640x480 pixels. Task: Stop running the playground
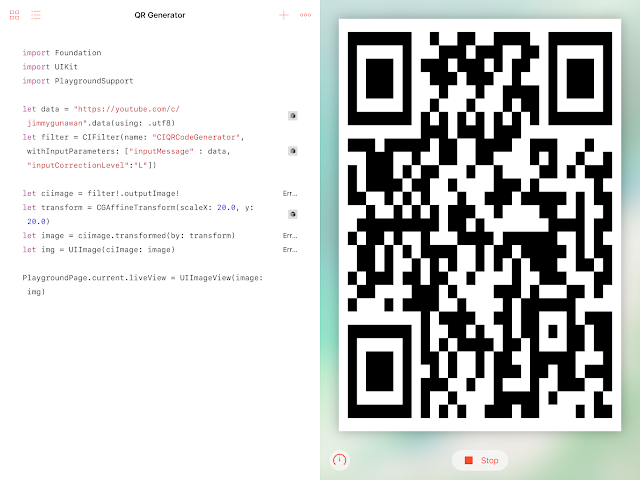click(x=480, y=460)
